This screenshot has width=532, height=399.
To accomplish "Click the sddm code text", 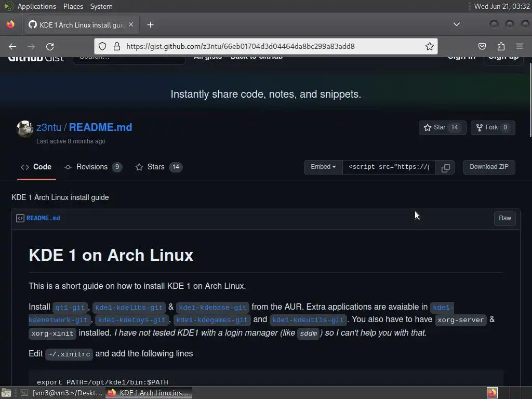I will pos(309,334).
